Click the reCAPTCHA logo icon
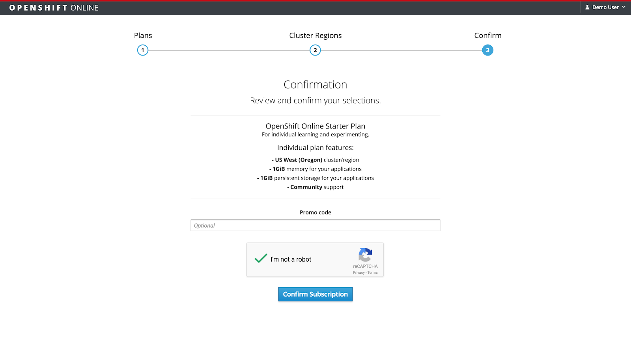This screenshot has width=631, height=364. click(365, 255)
